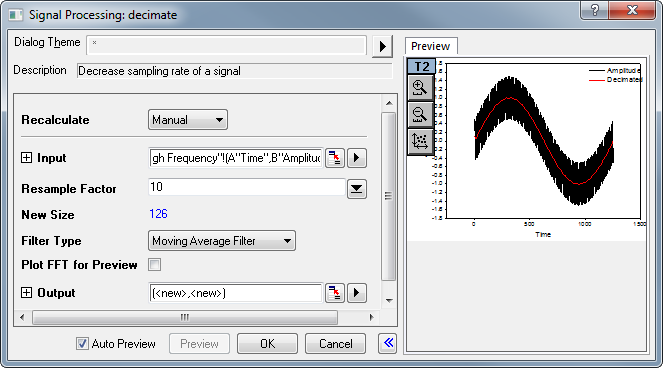Open Dialog Theme fly-out arrow button
Image resolution: width=663 pixels, height=368 pixels.
click(x=382, y=46)
